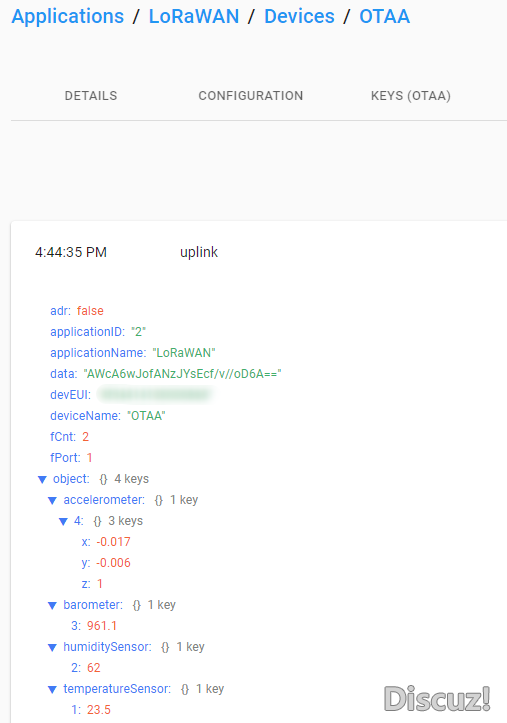The image size is (507, 723).
Task: Click the humiditySensor key label
Action: click(107, 646)
